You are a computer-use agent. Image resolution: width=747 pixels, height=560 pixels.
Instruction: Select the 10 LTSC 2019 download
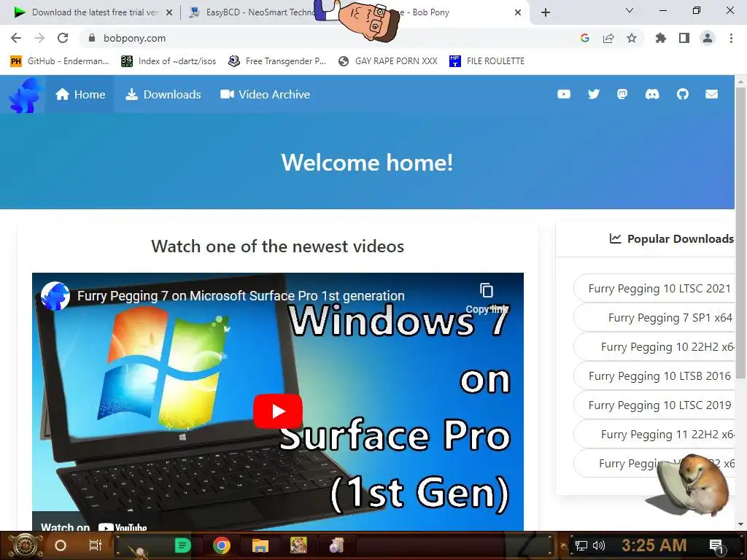(654, 405)
